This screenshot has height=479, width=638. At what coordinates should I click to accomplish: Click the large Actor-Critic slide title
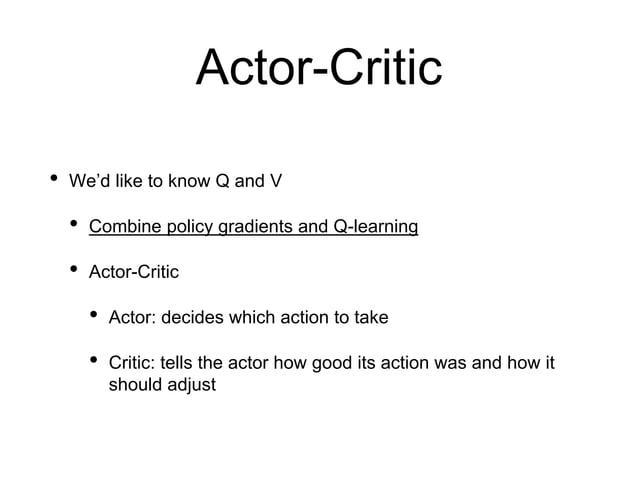click(319, 67)
